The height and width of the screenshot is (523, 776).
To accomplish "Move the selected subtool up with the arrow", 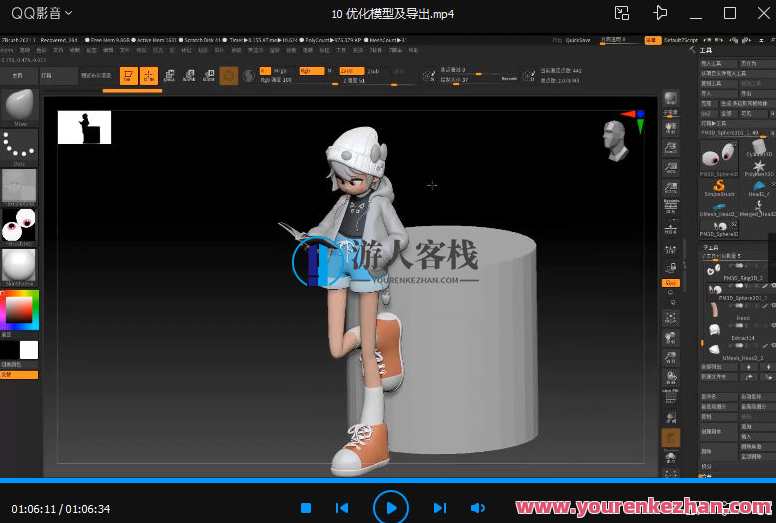I will (x=748, y=367).
